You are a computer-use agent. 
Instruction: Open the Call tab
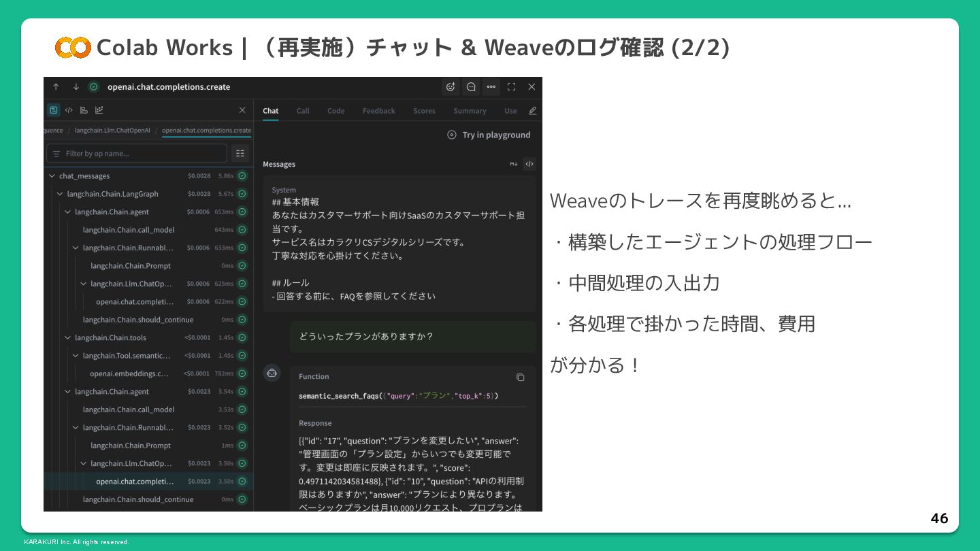point(303,111)
